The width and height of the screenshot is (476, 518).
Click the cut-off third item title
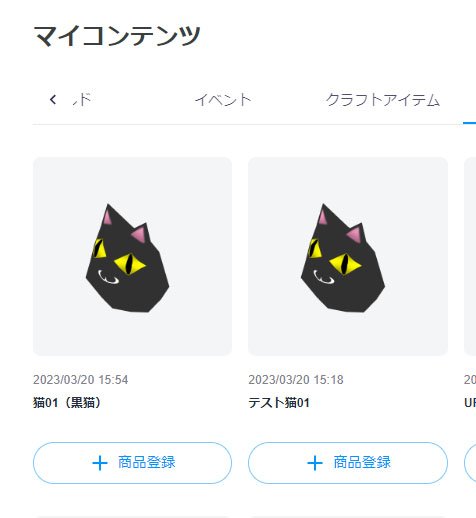tap(470, 403)
